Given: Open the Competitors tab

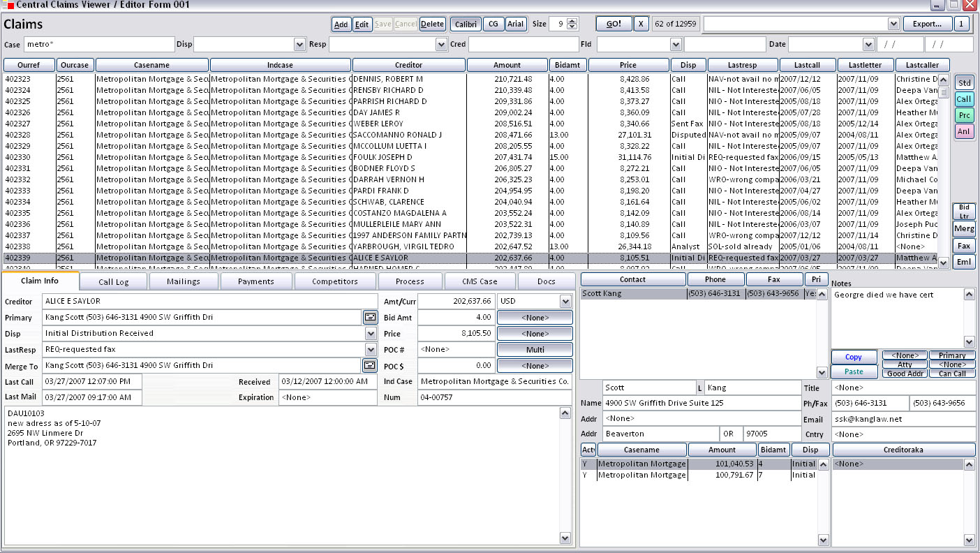Looking at the screenshot, I should pos(335,281).
